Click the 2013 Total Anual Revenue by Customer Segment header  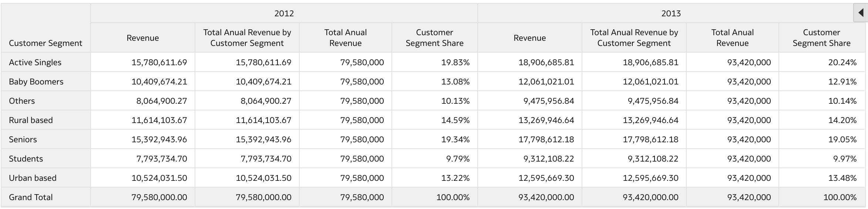point(634,37)
